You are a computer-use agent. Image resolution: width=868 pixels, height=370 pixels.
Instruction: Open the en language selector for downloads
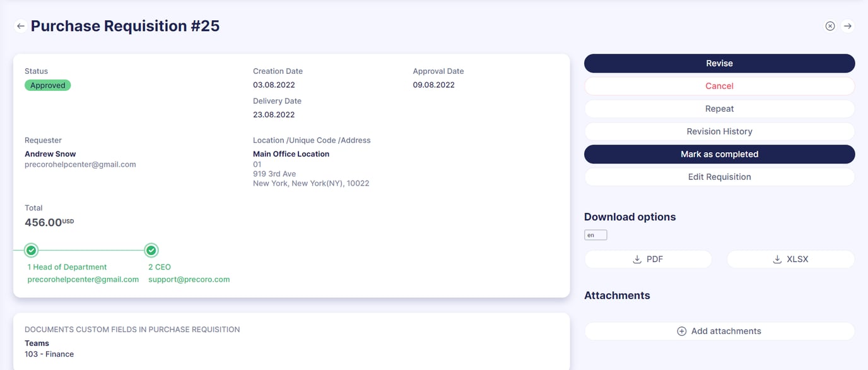tap(595, 234)
